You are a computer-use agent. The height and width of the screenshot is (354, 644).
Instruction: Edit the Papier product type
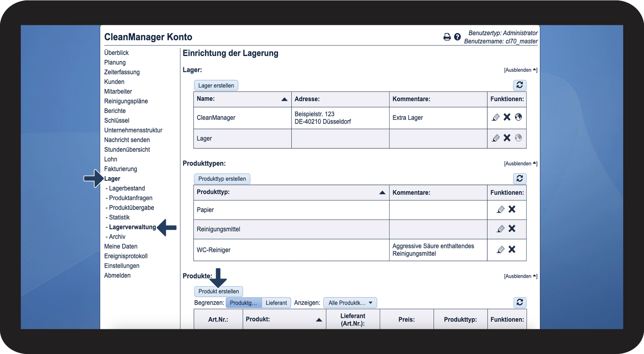coord(501,209)
